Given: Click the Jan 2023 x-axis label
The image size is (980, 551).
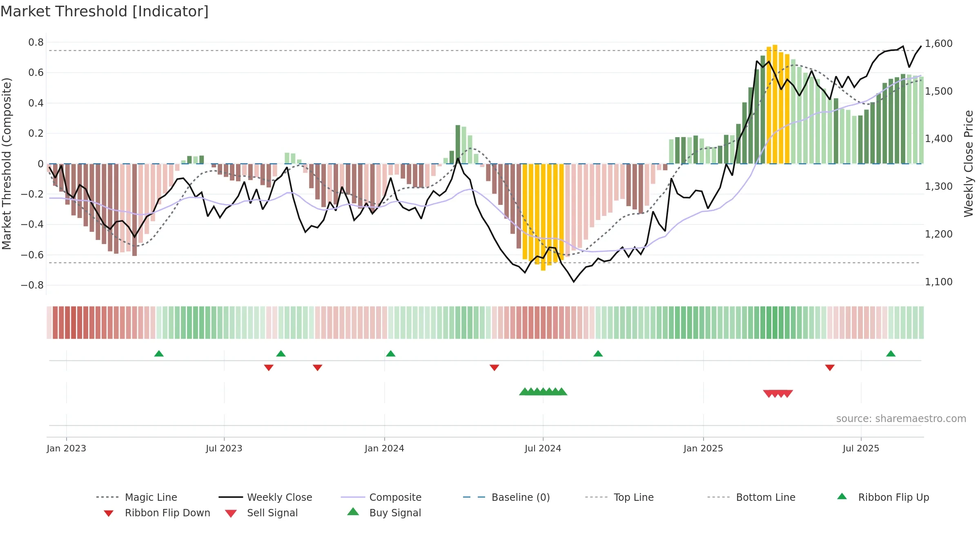Looking at the screenshot, I should 67,448.
